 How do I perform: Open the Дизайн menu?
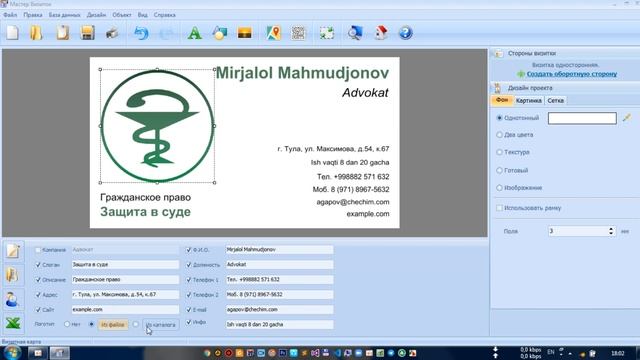point(96,15)
